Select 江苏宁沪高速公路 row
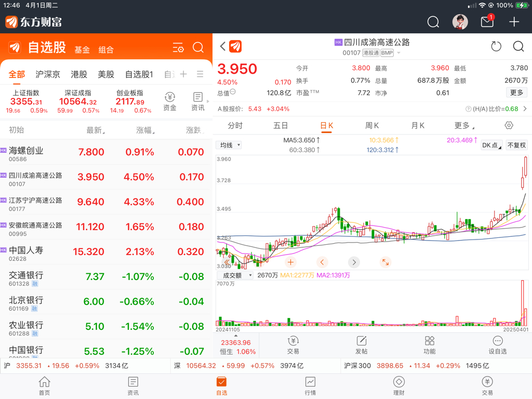Image resolution: width=532 pixels, height=399 pixels. click(106, 202)
